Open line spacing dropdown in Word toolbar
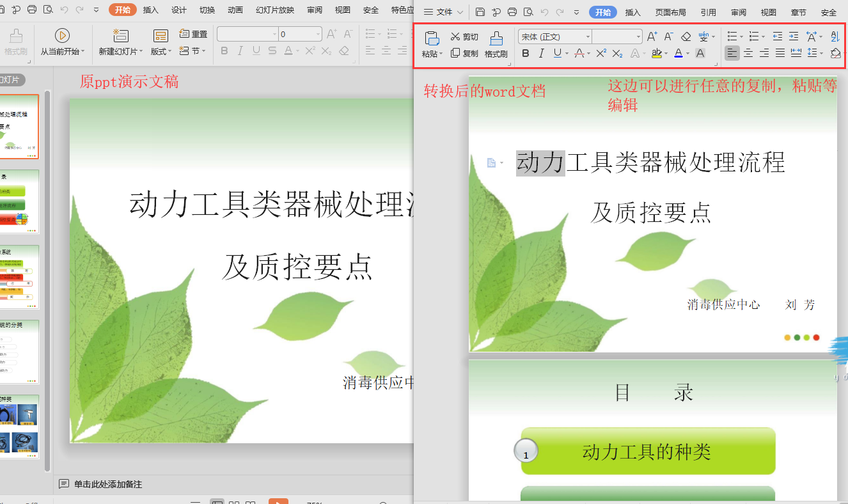The height and width of the screenshot is (504, 848). [x=821, y=54]
